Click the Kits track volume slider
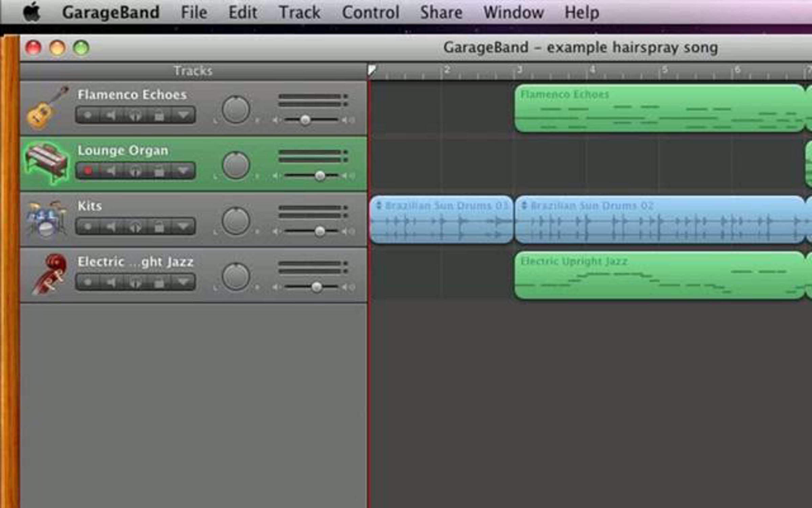 [320, 232]
